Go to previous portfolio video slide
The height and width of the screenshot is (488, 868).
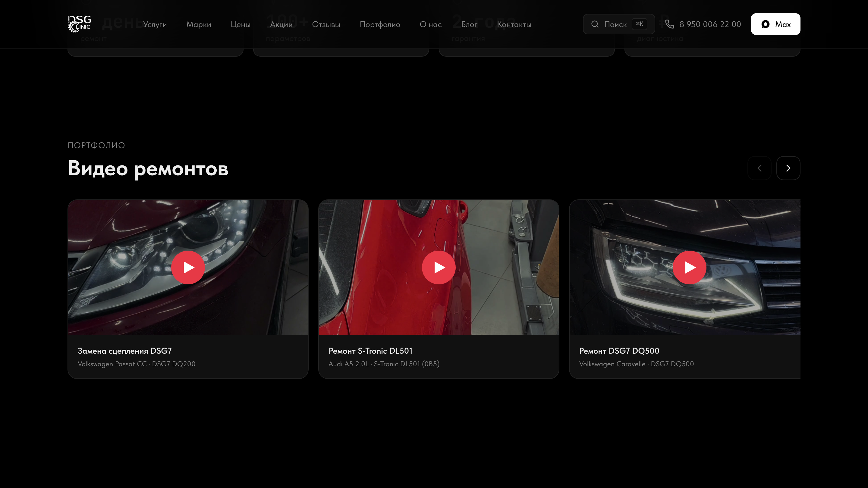point(759,168)
